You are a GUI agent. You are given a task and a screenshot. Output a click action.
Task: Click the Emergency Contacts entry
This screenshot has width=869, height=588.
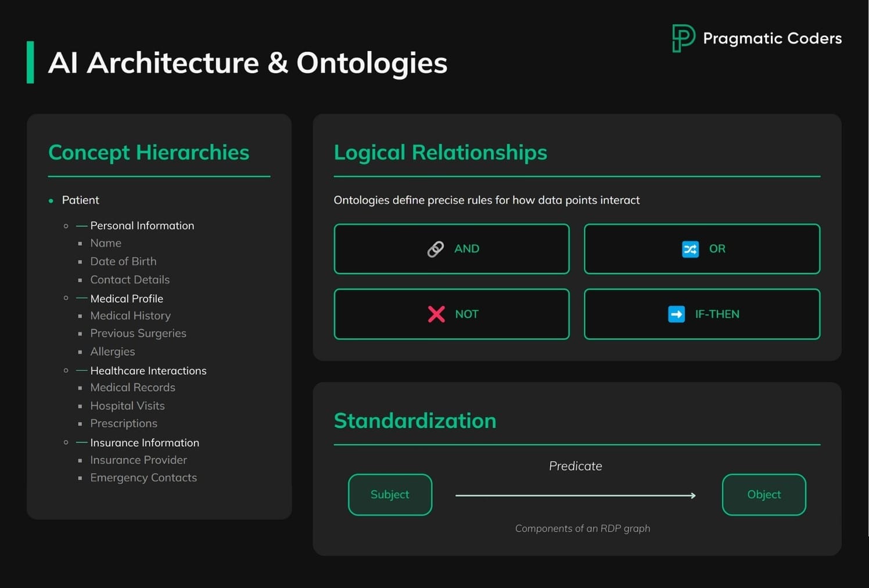click(143, 478)
